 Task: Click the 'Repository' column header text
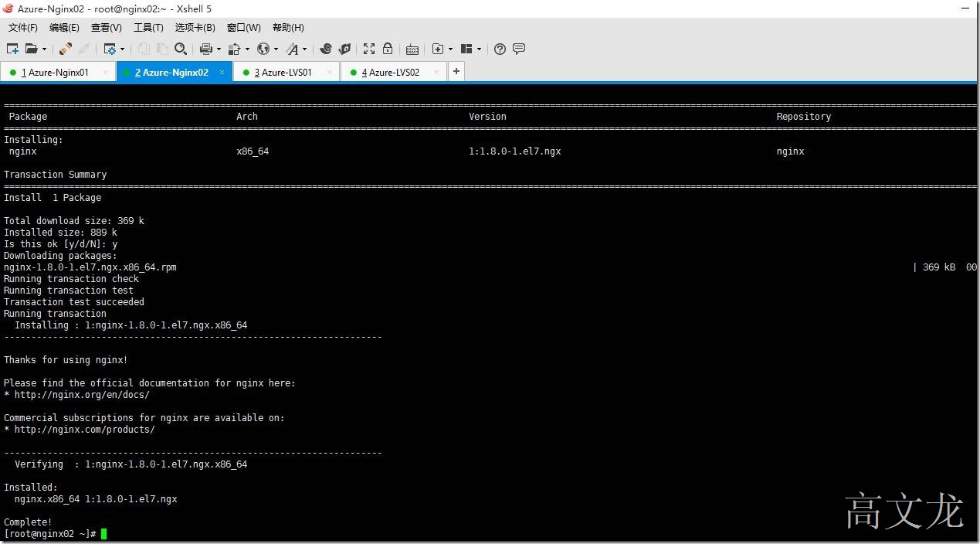point(804,117)
